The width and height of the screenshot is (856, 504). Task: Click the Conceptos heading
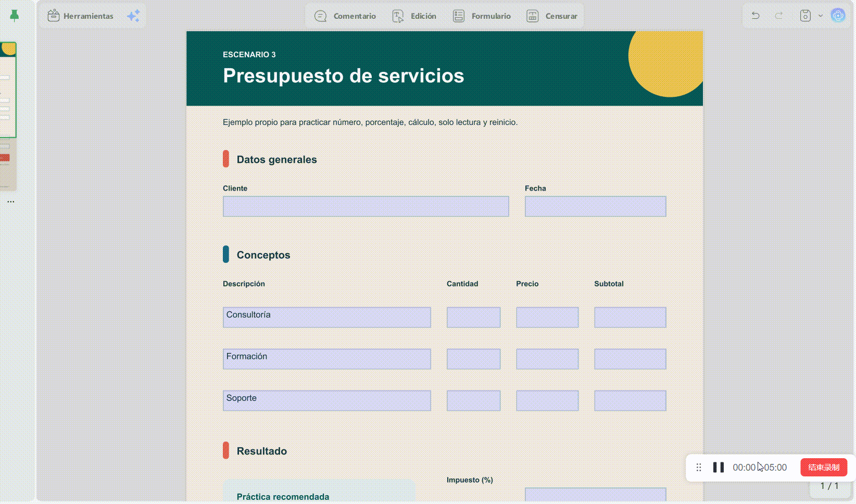click(x=263, y=255)
